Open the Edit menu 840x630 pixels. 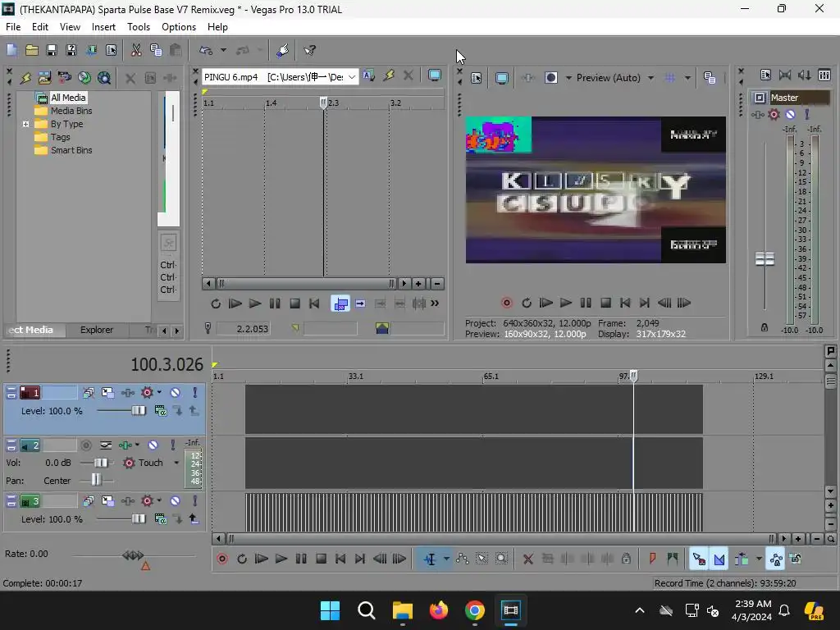click(x=39, y=27)
